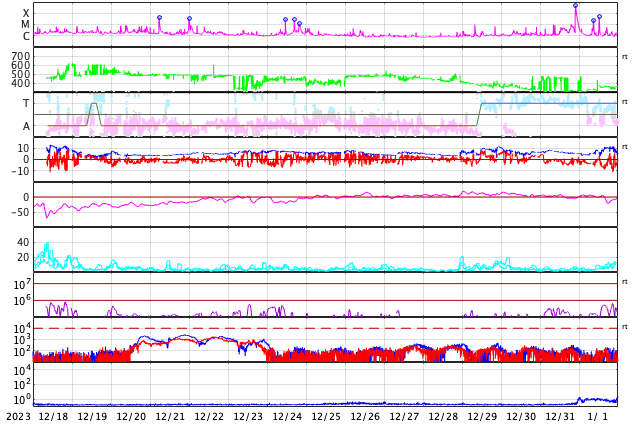Click the 12/30 date label
The height and width of the screenshot is (424, 634).
pyautogui.click(x=521, y=416)
